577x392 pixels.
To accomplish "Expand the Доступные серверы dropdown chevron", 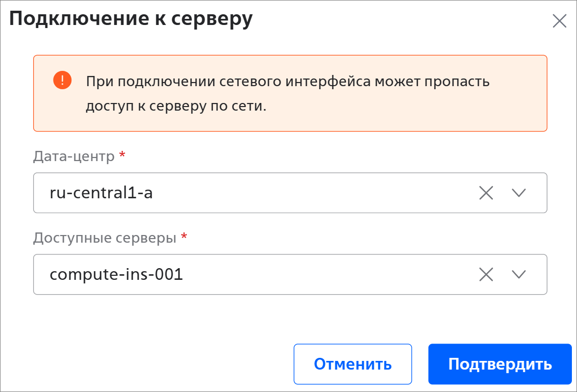I will click(519, 274).
